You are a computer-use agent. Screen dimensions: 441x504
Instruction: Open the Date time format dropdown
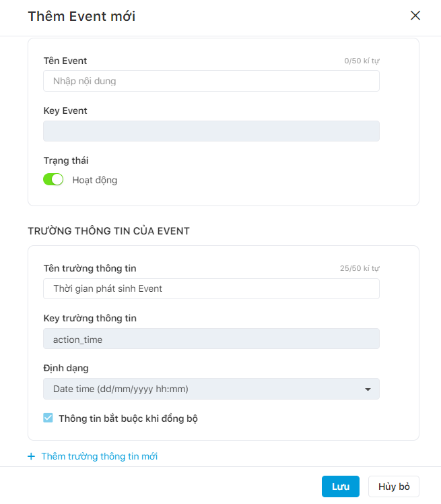coord(211,389)
